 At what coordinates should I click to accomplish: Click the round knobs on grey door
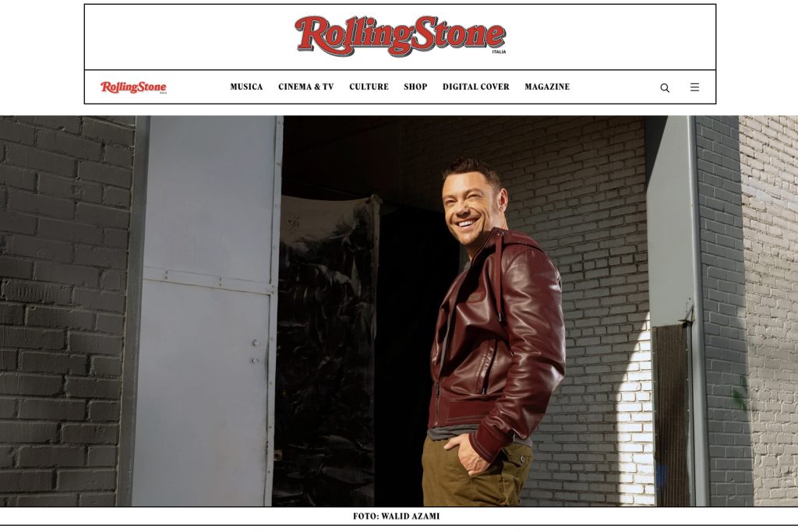coord(255,352)
